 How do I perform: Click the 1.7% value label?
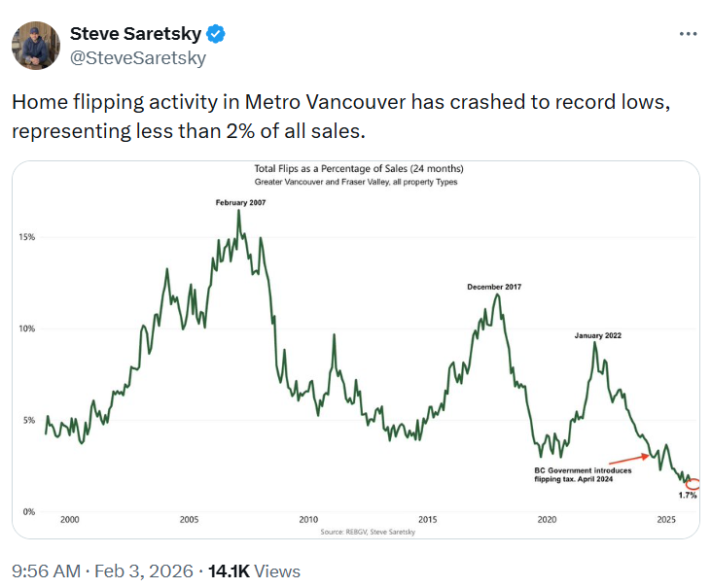click(x=688, y=496)
